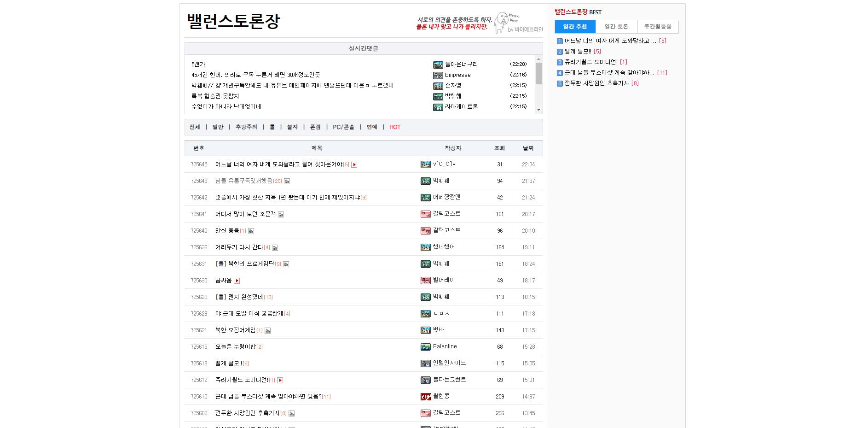Click rank 1 number badge in BEST list

[x=560, y=41]
